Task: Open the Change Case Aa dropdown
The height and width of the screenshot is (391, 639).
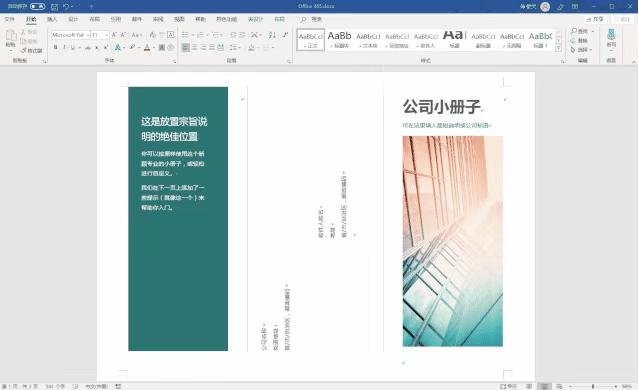Action: pos(137,35)
